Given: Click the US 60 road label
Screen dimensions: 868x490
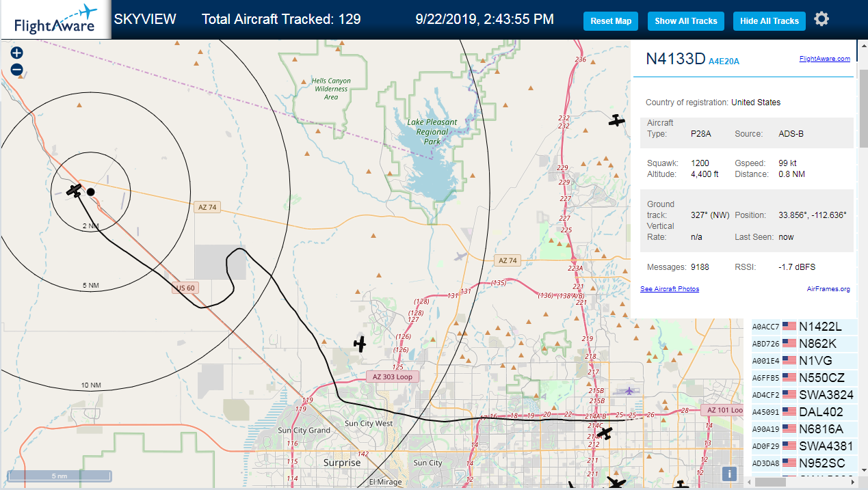Looking at the screenshot, I should pyautogui.click(x=185, y=288).
